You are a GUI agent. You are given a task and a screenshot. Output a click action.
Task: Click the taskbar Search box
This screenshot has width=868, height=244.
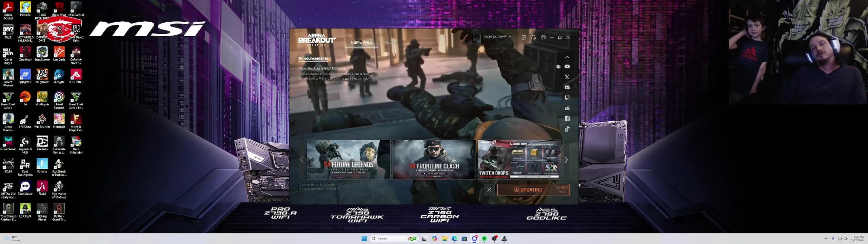(394, 239)
